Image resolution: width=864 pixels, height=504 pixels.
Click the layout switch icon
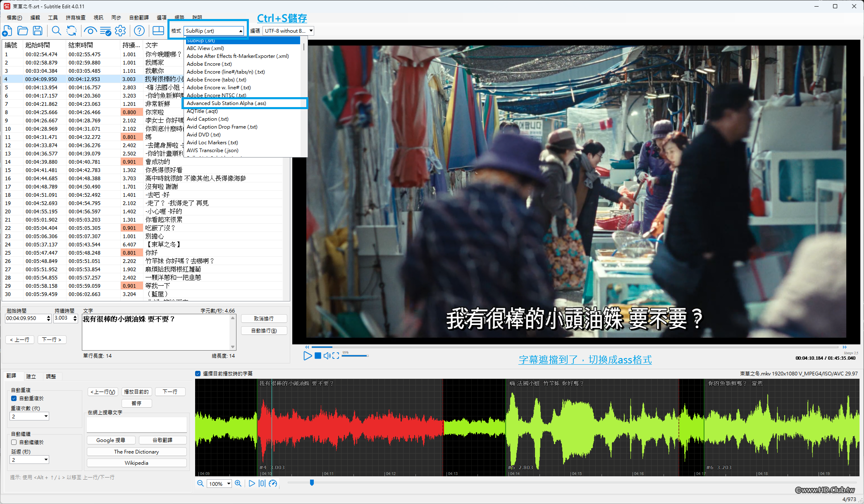(x=158, y=31)
